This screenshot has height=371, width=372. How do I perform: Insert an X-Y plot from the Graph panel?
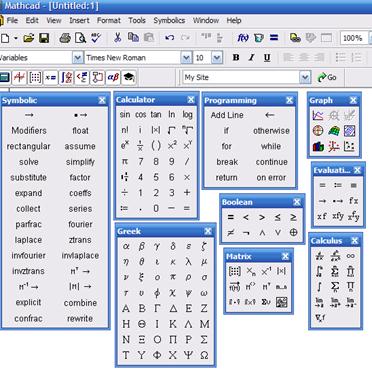point(318,116)
